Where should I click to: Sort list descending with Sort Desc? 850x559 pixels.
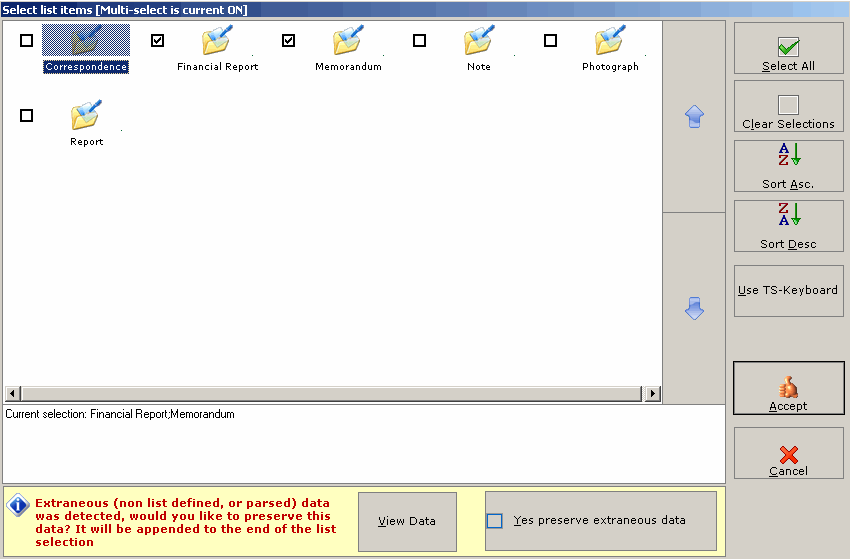click(x=788, y=226)
